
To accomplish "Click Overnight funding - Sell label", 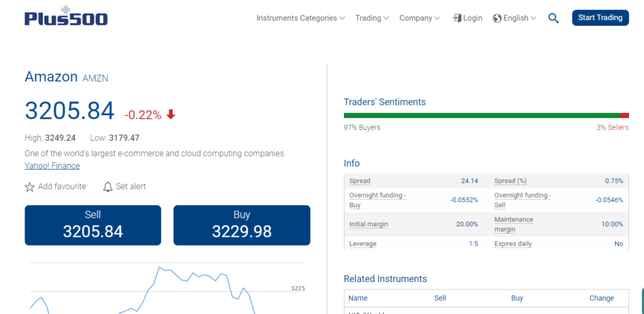I will [x=523, y=200].
